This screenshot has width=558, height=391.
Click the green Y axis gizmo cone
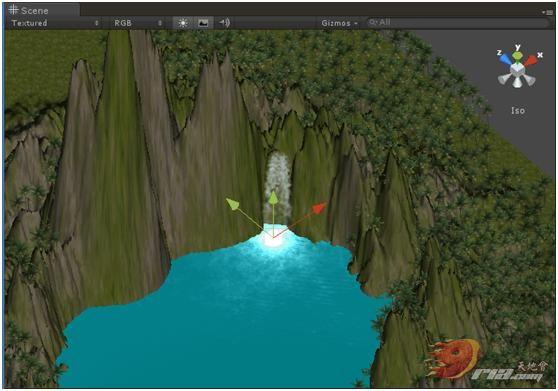click(518, 56)
